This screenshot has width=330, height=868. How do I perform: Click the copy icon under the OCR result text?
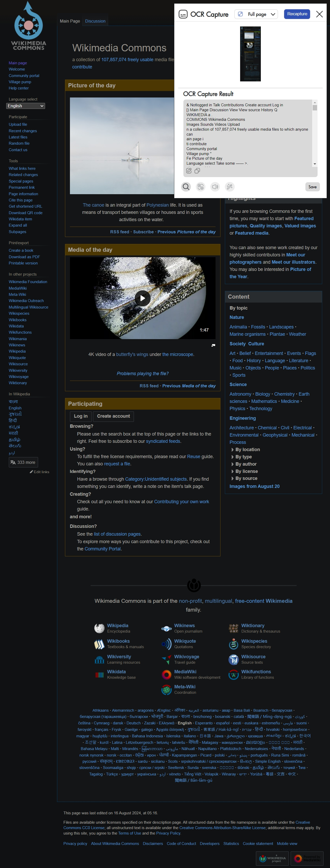[197, 171]
